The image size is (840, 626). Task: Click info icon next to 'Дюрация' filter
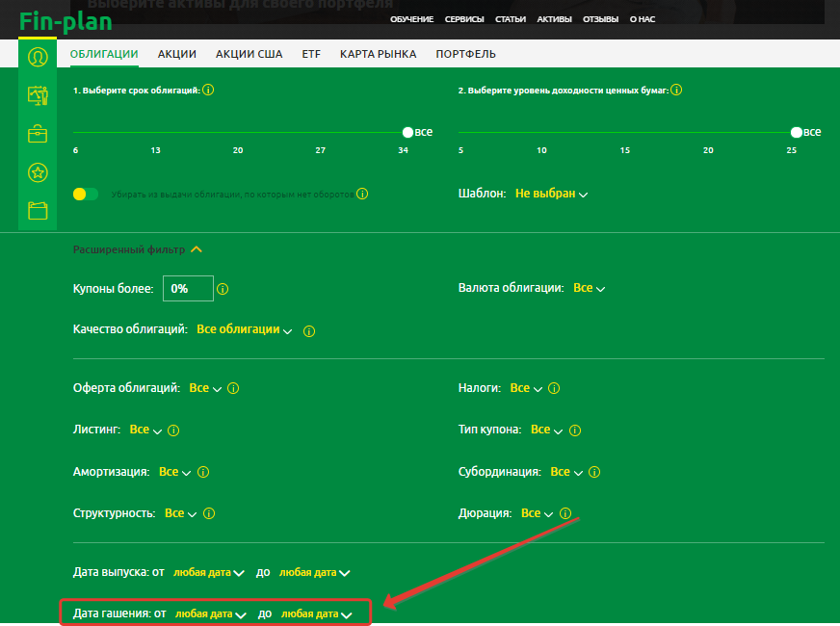coord(565,513)
